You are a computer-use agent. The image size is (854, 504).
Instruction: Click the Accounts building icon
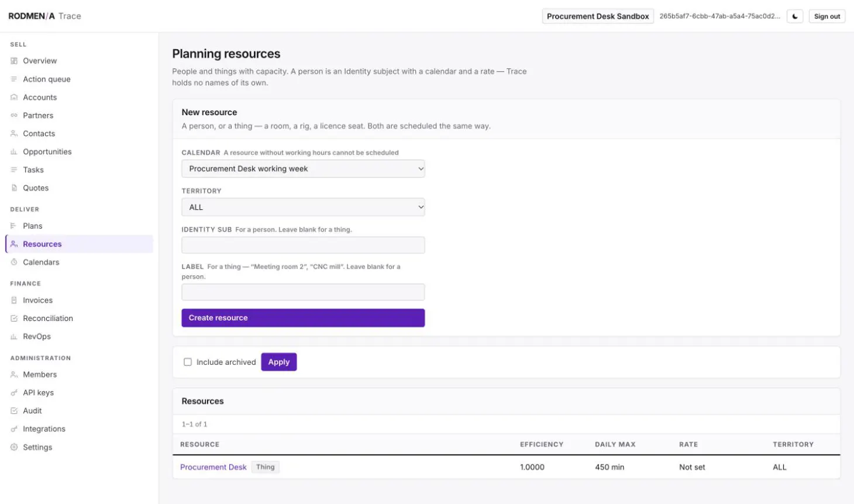(x=14, y=97)
